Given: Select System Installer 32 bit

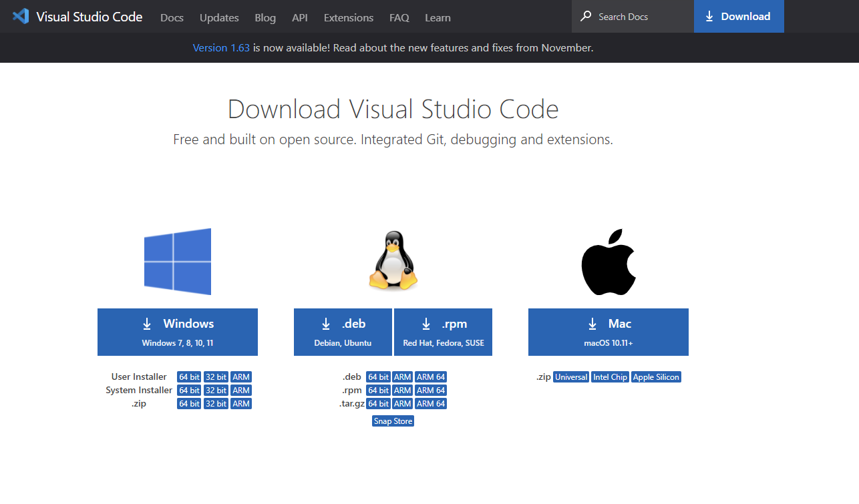Looking at the screenshot, I should 216,391.
